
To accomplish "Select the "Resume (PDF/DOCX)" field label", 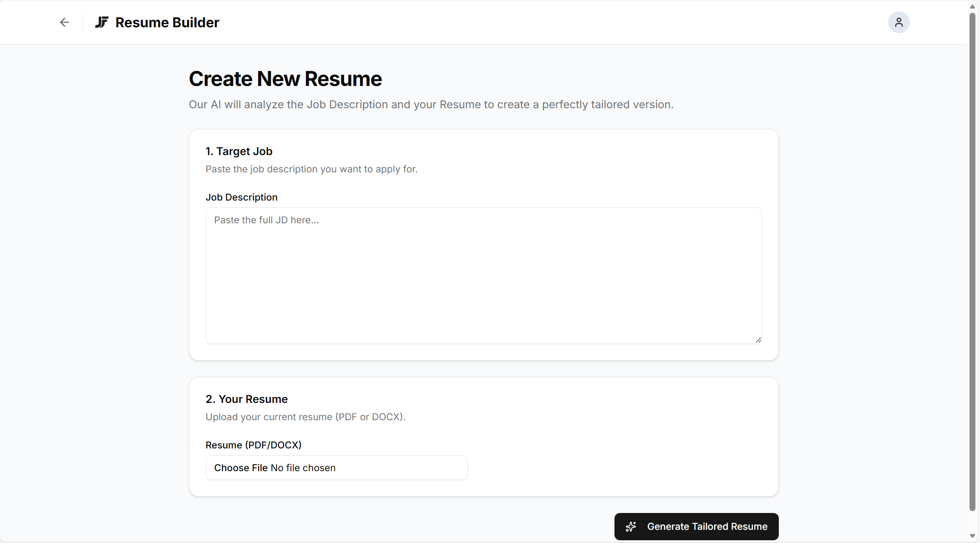I will point(253,445).
